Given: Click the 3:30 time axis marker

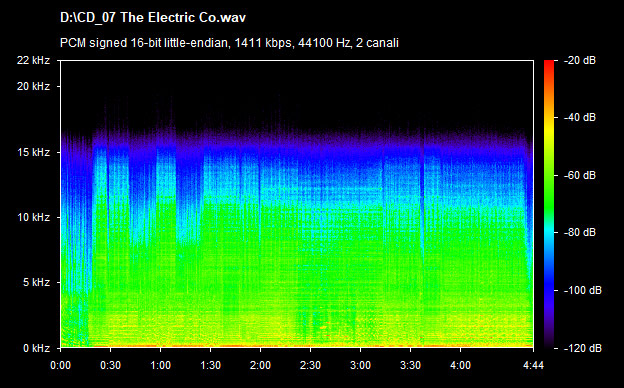Looking at the screenshot, I should 410,365.
